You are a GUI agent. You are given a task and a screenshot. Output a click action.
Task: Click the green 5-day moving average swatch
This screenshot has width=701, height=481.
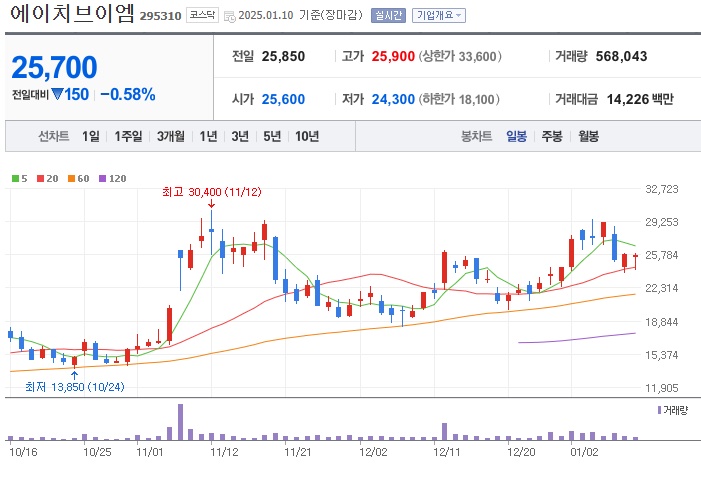[x=15, y=178]
